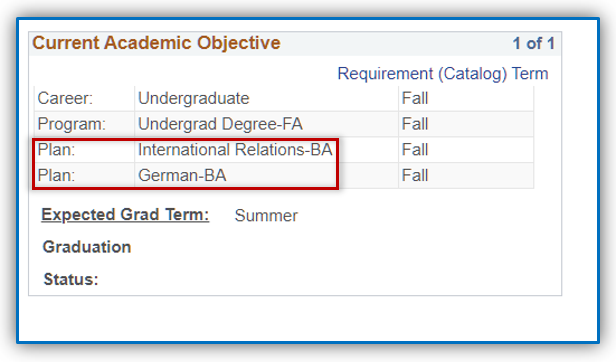Click the Graduation label
The image size is (616, 362).
(x=87, y=247)
